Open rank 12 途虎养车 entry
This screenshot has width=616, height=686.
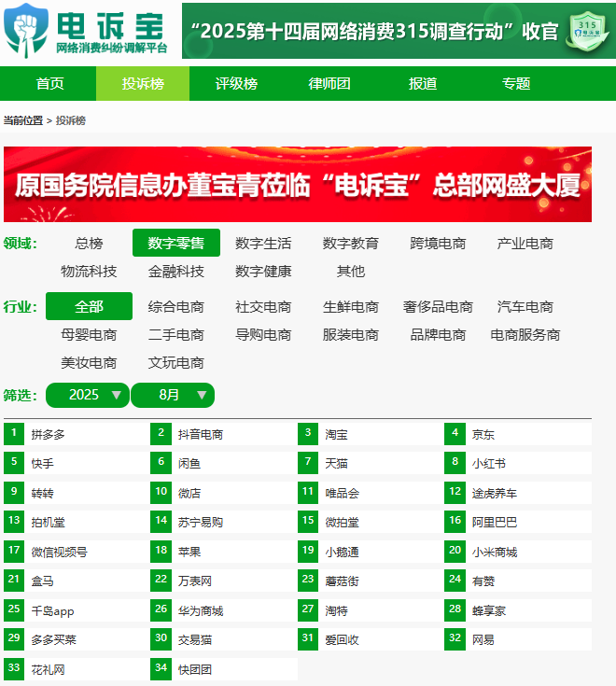[518, 493]
